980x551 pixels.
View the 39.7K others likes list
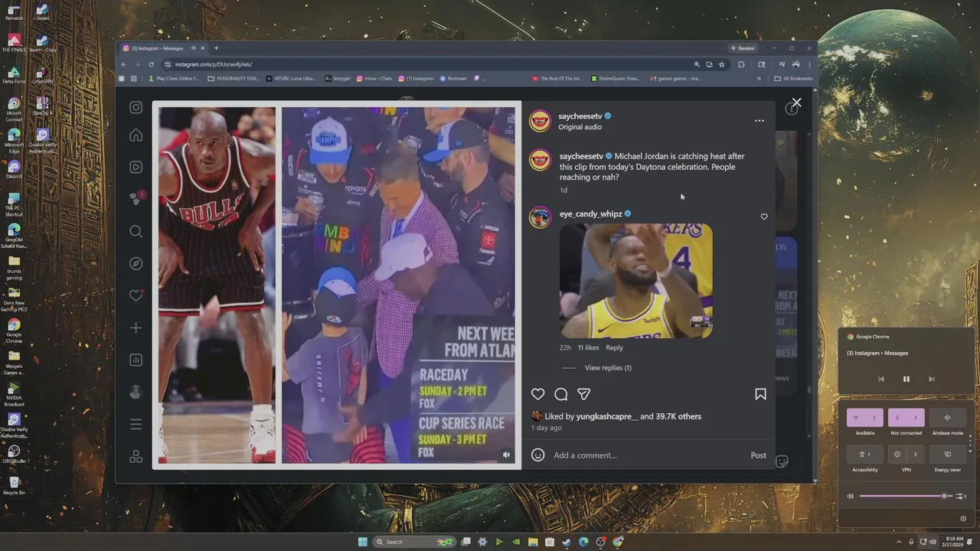[x=678, y=416]
